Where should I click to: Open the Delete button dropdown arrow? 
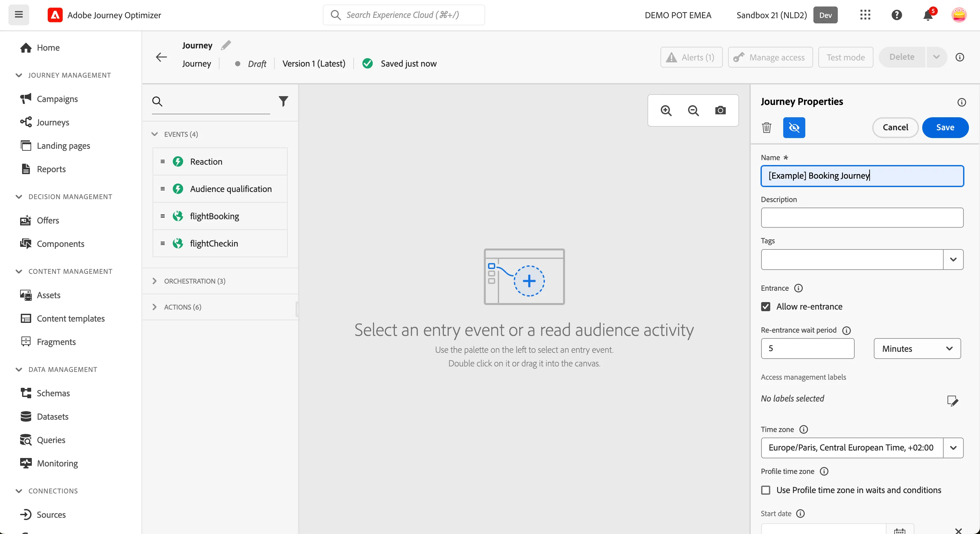(x=936, y=57)
